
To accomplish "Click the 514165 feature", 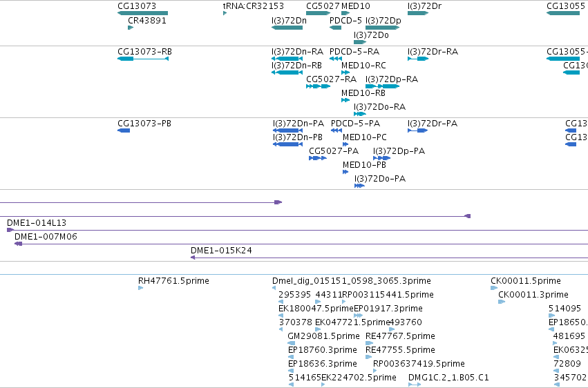I will point(292,385).
